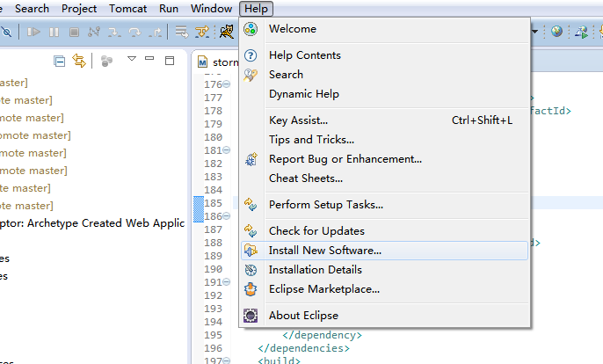Open the explorer View Menu triangle

132,59
